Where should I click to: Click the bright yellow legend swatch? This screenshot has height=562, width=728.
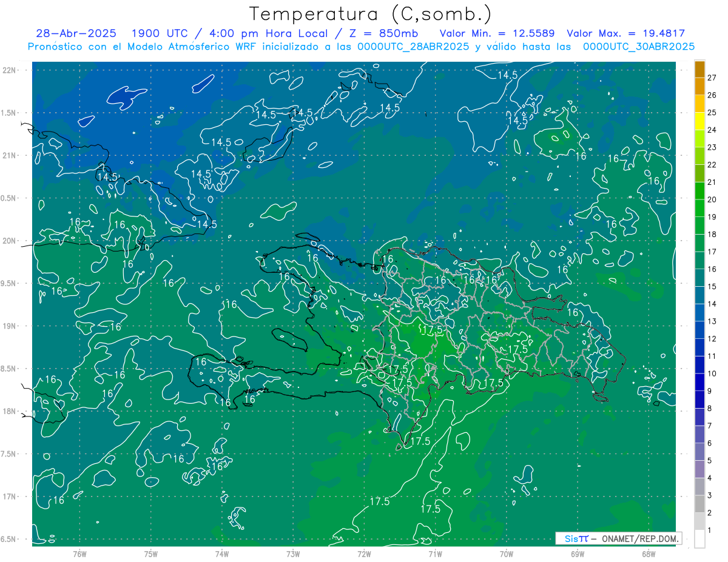[x=699, y=121]
